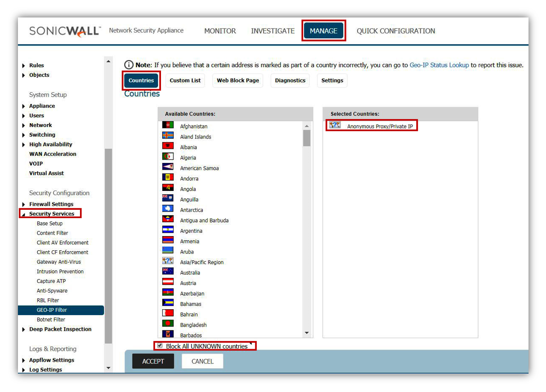Click the Aruba flag icon
The image size is (546, 392).
[168, 250]
